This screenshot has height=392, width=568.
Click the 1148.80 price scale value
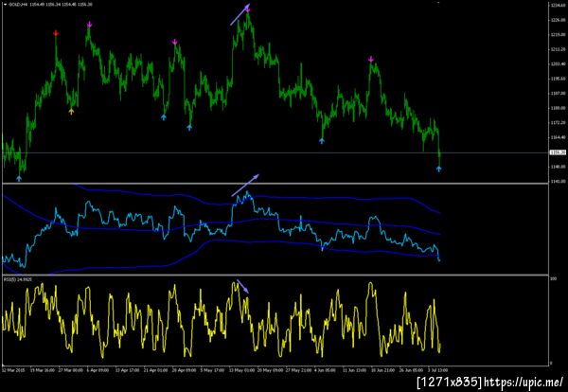[x=559, y=167]
